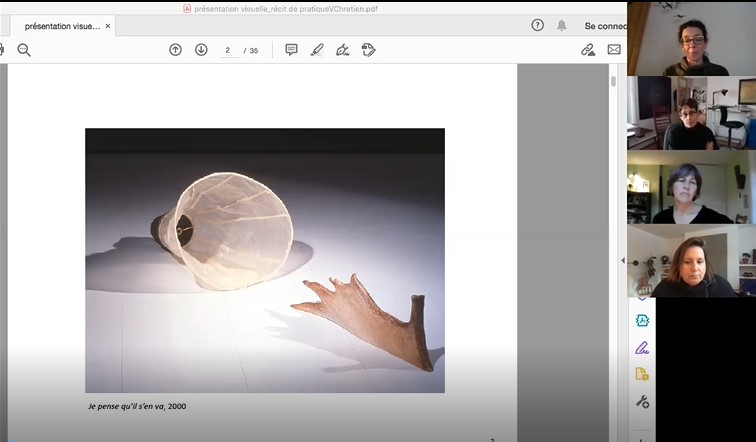Screen dimensions: 756x442
Task: Open the help question mark icon
Action: pos(537,25)
